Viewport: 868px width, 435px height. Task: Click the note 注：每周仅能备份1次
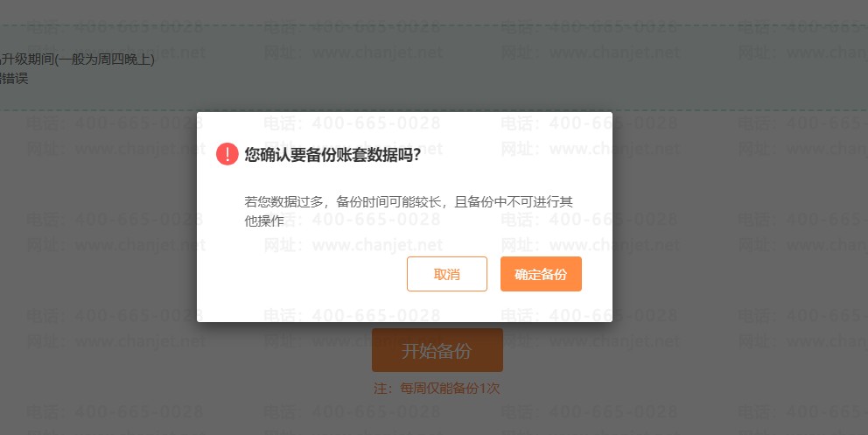(437, 389)
